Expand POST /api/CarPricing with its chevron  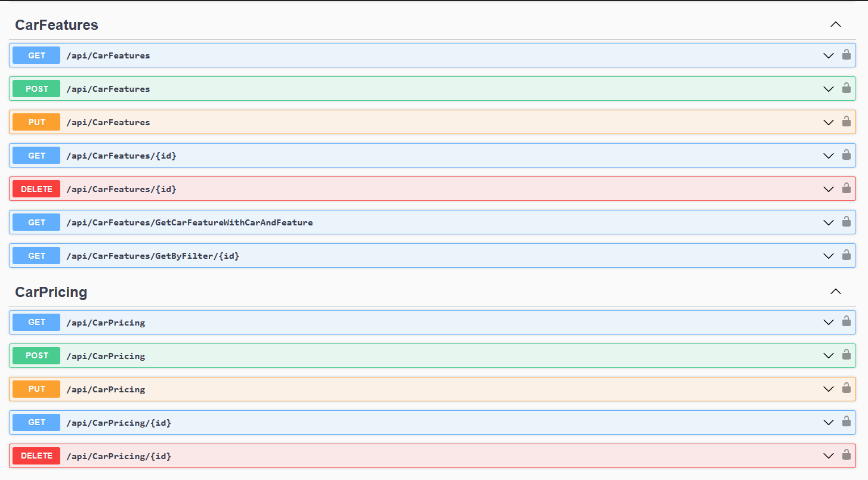click(828, 356)
